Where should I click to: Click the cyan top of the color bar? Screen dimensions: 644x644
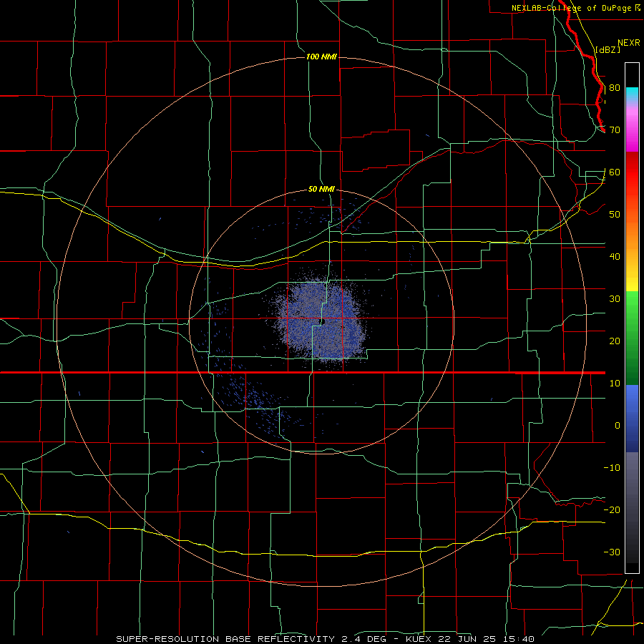(x=632, y=92)
